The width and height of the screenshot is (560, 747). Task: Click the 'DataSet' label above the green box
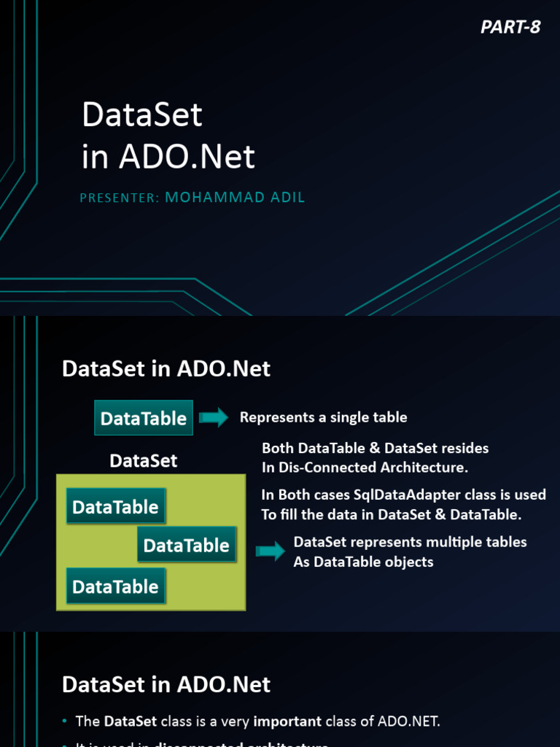click(x=143, y=461)
